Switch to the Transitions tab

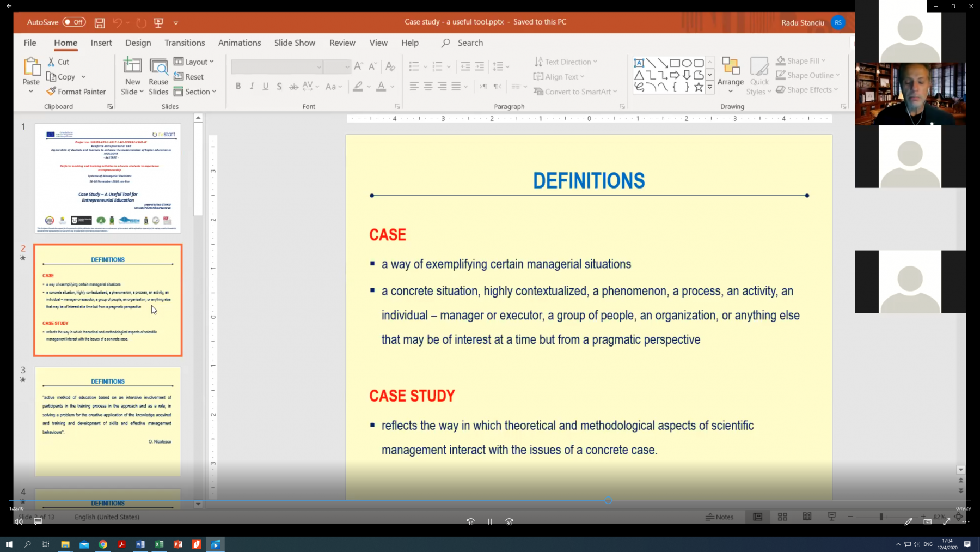(185, 43)
